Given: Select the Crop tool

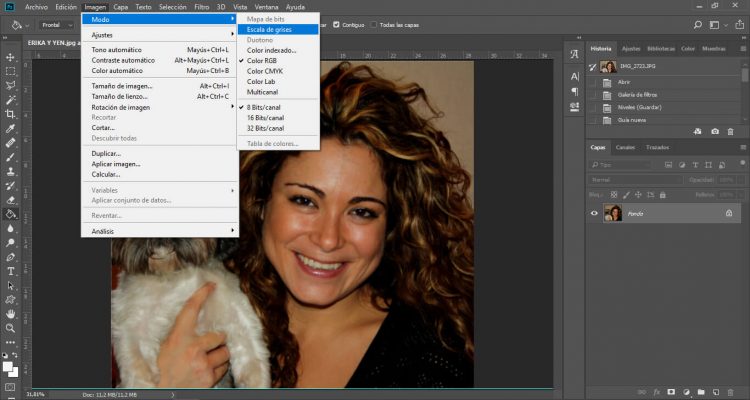Looking at the screenshot, I should pos(10,114).
